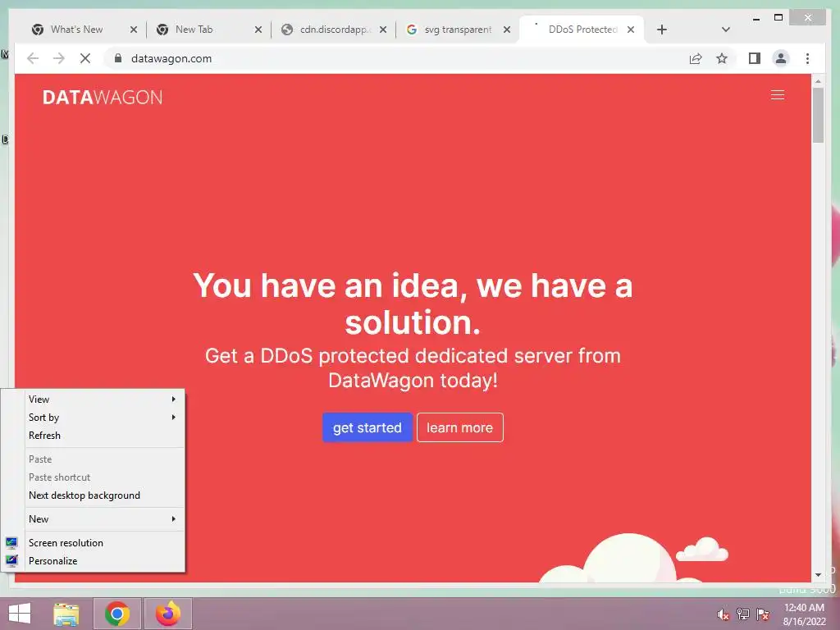Click scrollbar down arrow
This screenshot has height=630, width=840.
pos(818,575)
